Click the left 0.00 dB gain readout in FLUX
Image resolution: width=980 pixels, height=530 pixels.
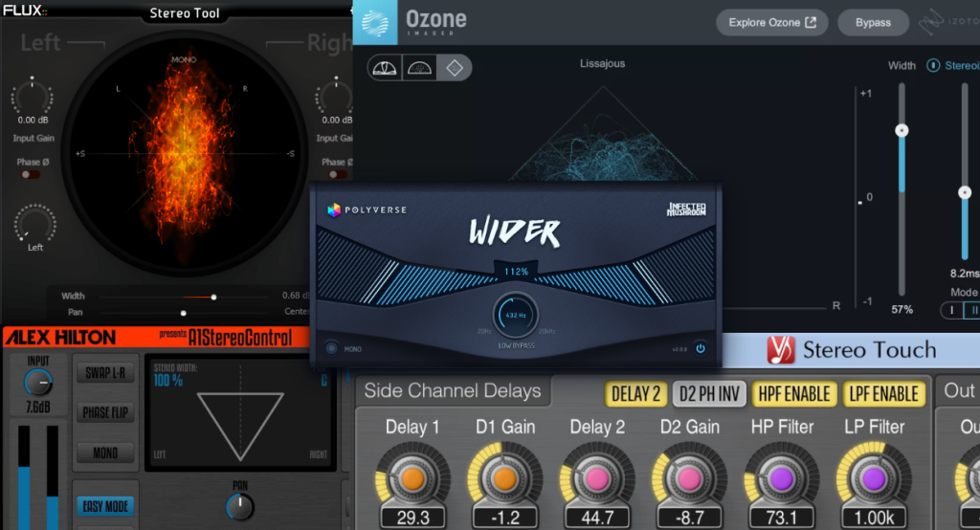click(x=33, y=120)
